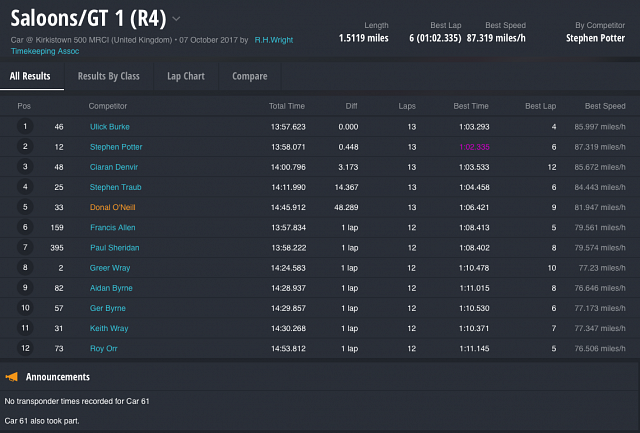Click the Best Time column header

[471, 106]
